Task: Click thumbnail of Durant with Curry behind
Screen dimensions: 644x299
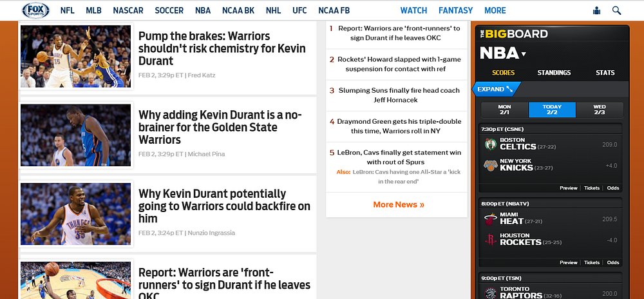Action: click(x=75, y=135)
